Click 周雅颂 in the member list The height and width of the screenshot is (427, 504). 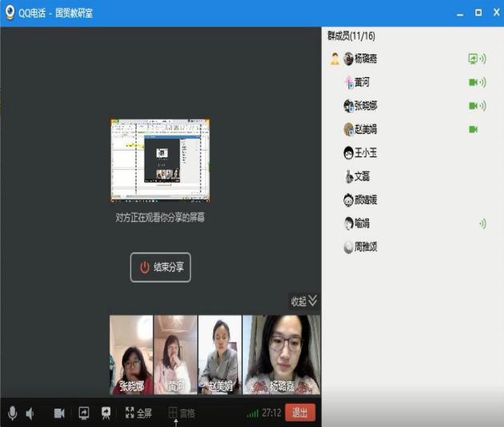(x=366, y=247)
